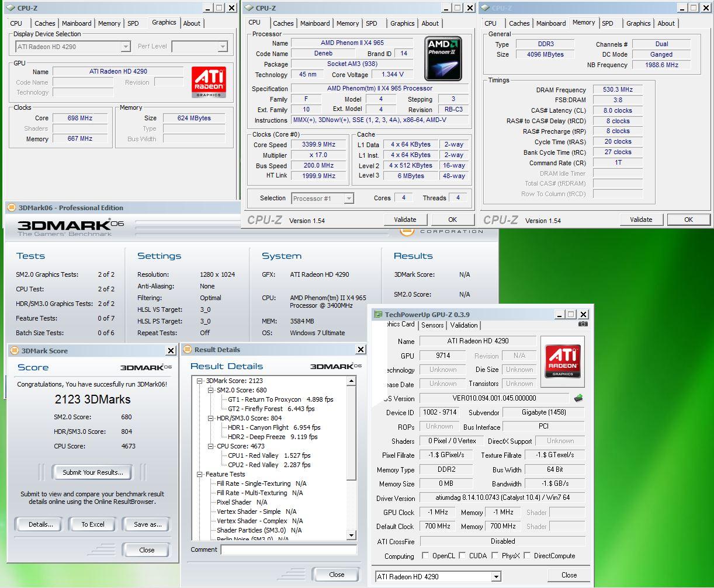Viewport: 714px width, 588px height.
Task: Select Pixel Shader N/A row
Action: [242, 502]
